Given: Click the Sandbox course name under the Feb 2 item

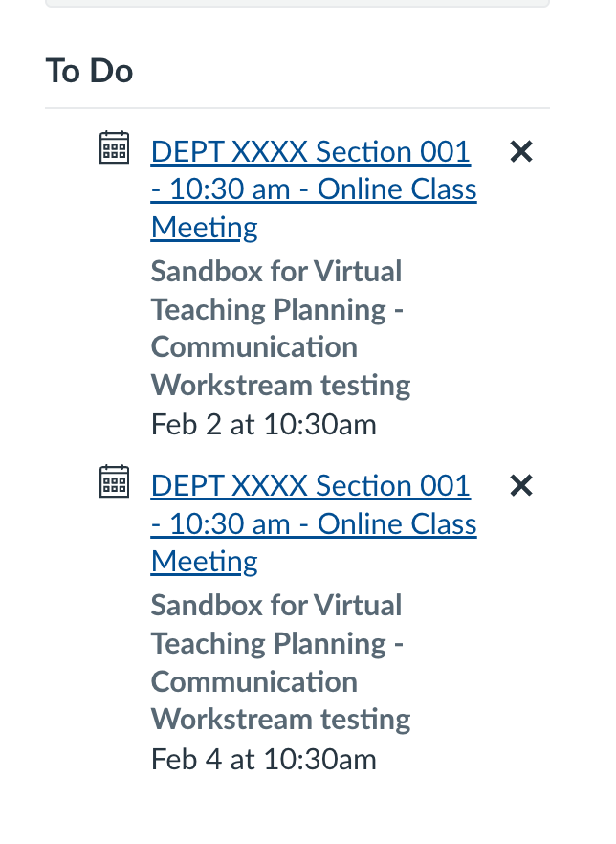Looking at the screenshot, I should click(x=276, y=272).
